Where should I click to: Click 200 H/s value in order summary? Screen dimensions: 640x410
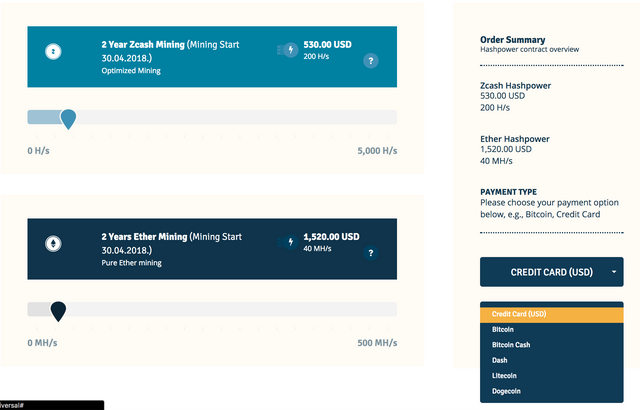pyautogui.click(x=495, y=108)
